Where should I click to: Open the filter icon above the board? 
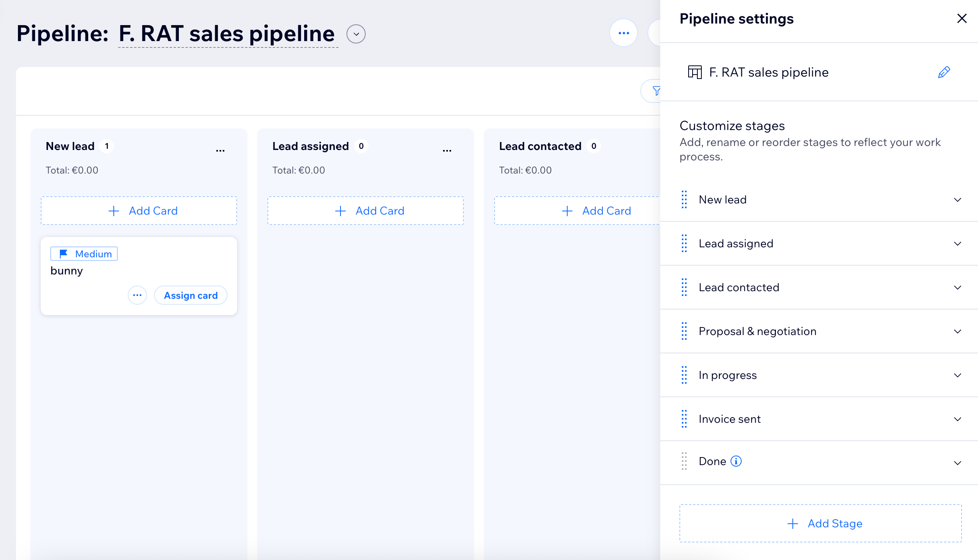point(657,91)
